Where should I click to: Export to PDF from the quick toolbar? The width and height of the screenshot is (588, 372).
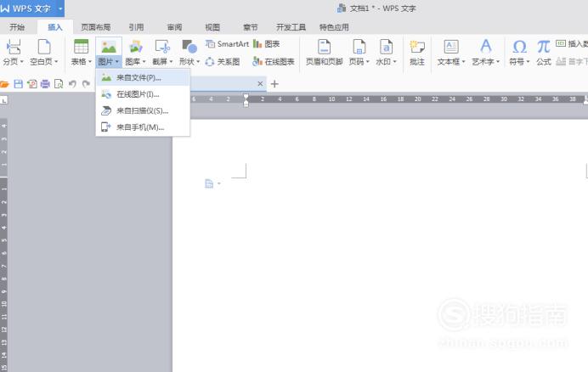32,84
